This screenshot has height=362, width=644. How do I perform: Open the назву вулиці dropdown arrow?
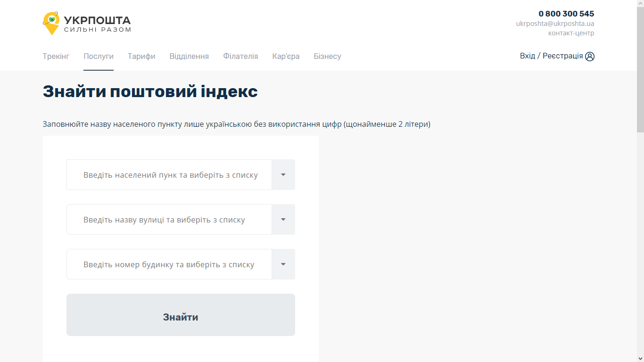pos(283,220)
